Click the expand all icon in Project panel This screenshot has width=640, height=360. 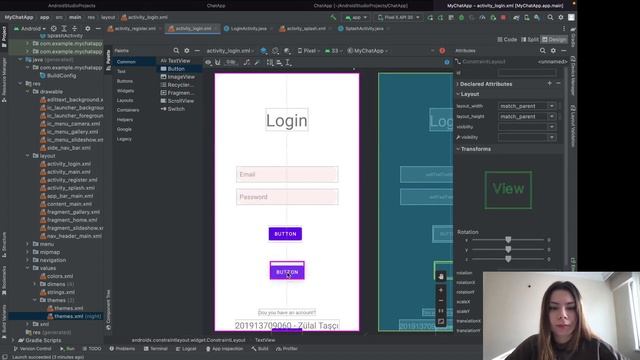point(64,29)
